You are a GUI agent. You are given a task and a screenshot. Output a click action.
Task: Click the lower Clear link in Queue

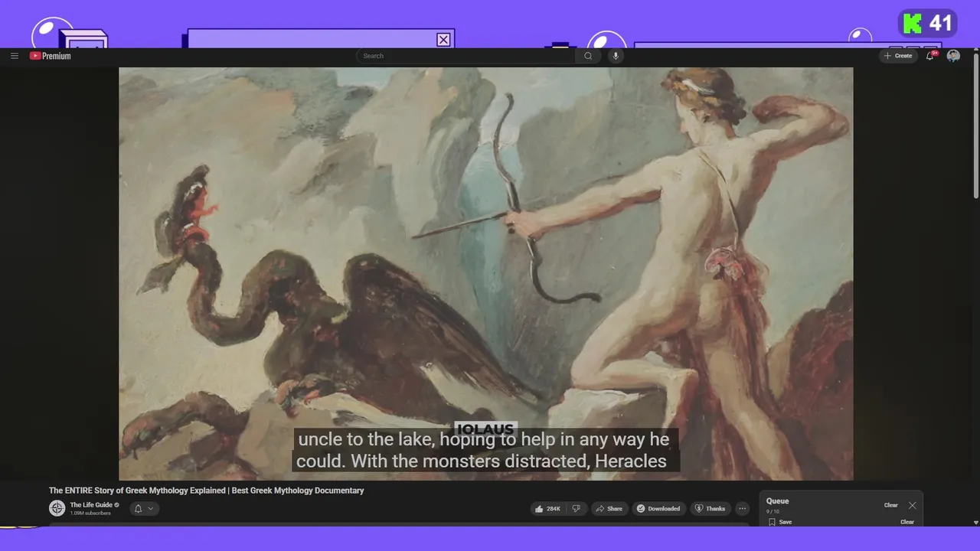907,522
